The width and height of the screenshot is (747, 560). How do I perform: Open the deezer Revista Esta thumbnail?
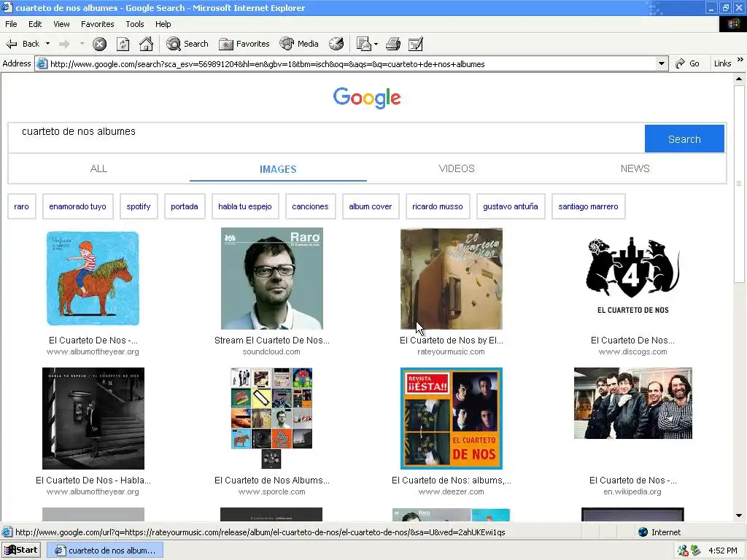451,419
